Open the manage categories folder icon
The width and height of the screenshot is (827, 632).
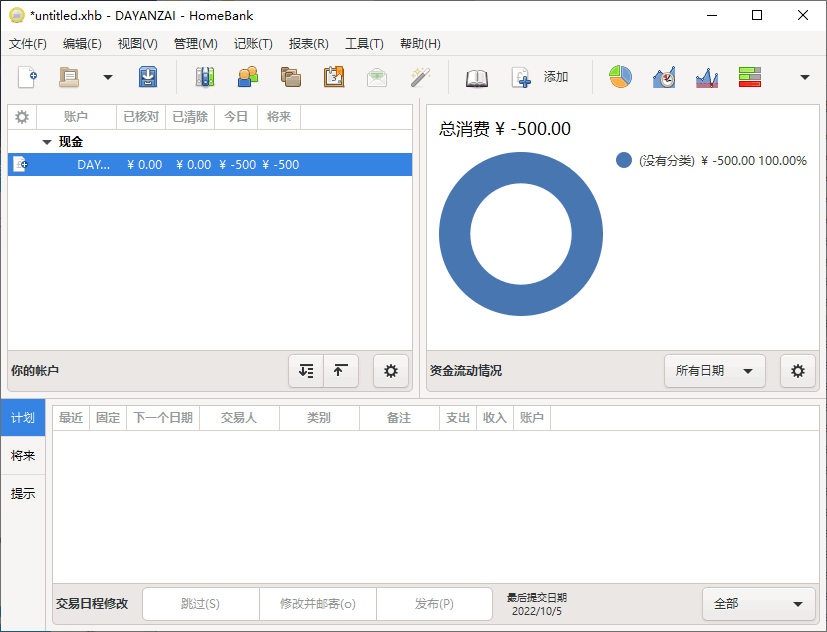(290, 77)
